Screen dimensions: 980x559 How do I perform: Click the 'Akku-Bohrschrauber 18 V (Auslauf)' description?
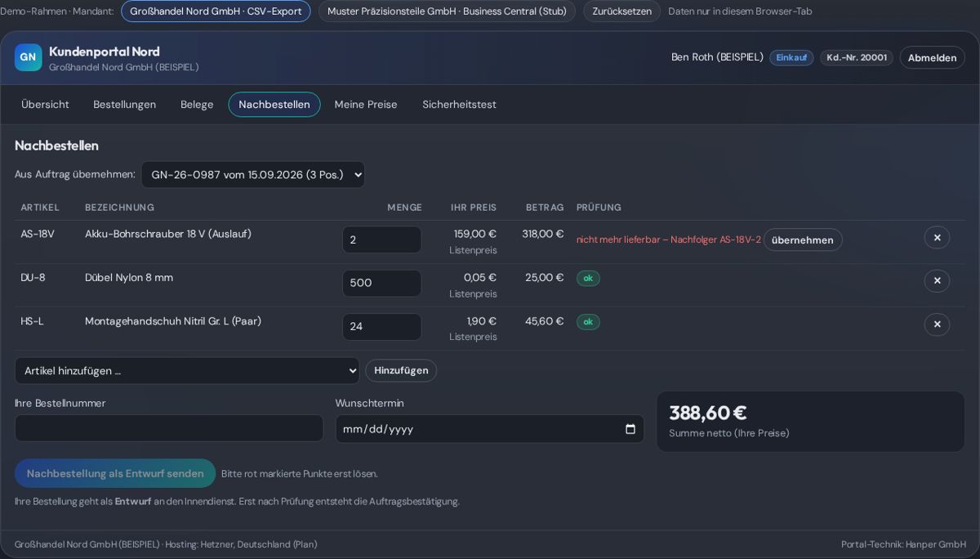(168, 234)
